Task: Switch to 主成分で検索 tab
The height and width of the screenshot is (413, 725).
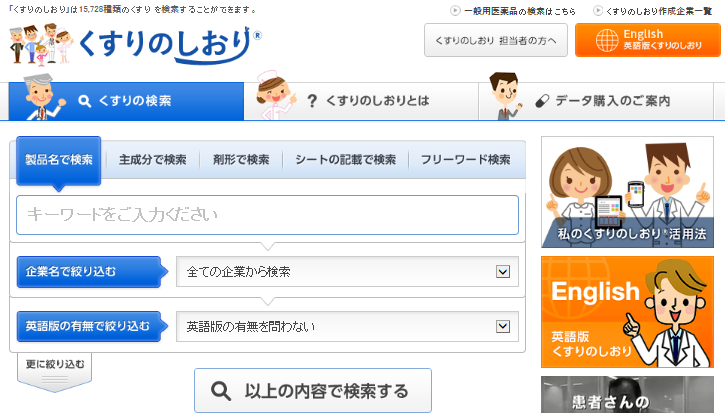Action: [x=152, y=160]
